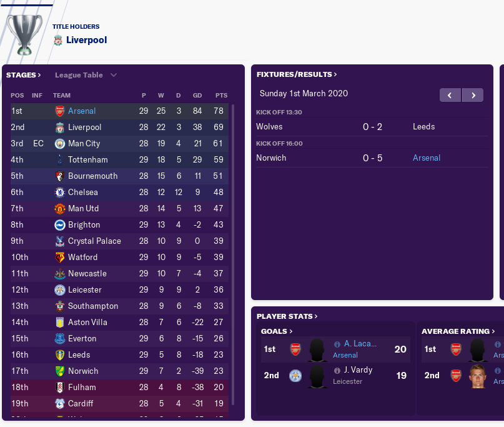Screen dimensions: 504x427
Task: Expand the Player Stats section
Action: tap(287, 316)
